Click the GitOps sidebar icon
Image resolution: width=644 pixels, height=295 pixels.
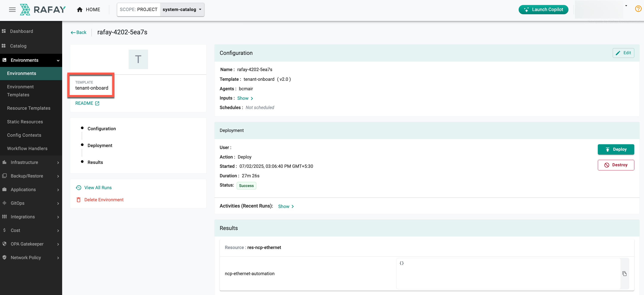coord(4,203)
